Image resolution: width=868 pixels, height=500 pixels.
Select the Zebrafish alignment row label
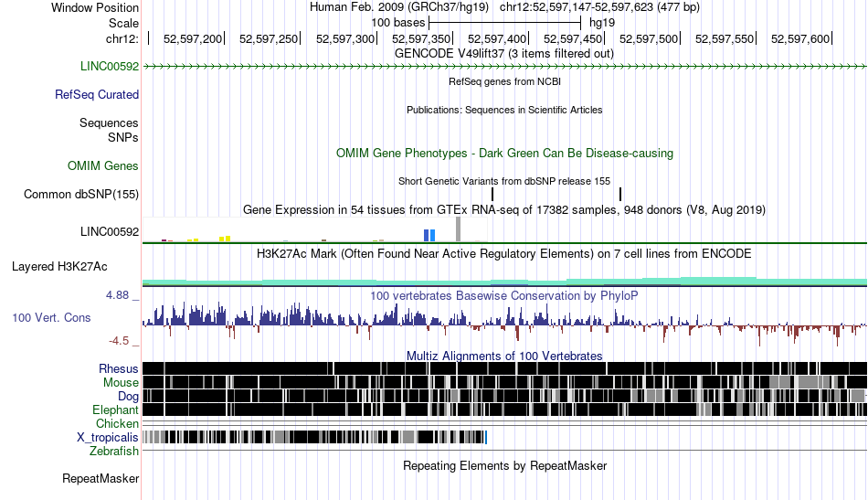(114, 452)
